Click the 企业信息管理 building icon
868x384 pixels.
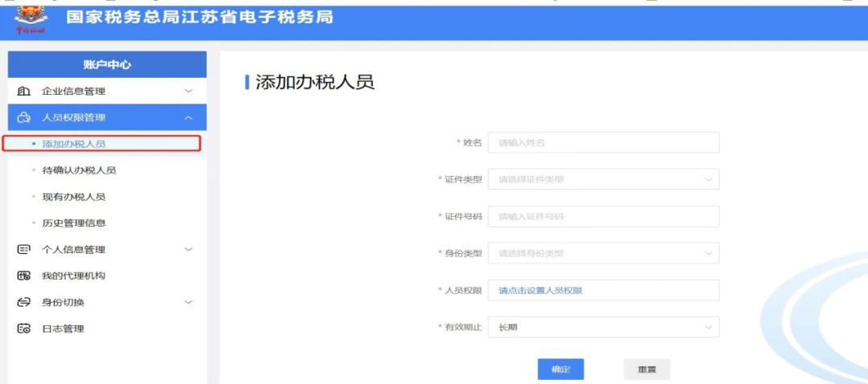(x=24, y=92)
